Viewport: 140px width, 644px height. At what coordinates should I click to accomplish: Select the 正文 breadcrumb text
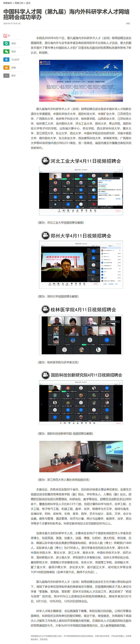[28, 3]
